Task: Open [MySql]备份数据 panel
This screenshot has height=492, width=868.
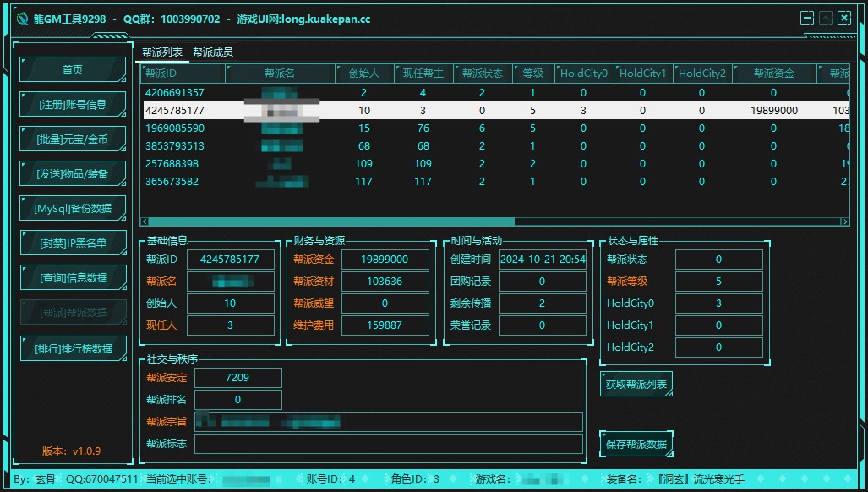Action: tap(73, 208)
